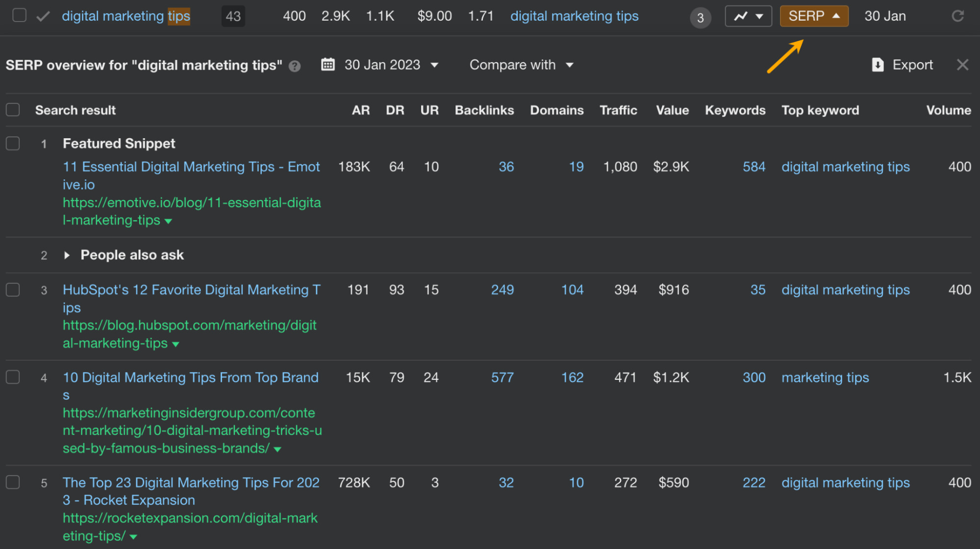The height and width of the screenshot is (549, 980).
Task: Open the digital marketing tips keyword link
Action: click(x=574, y=16)
